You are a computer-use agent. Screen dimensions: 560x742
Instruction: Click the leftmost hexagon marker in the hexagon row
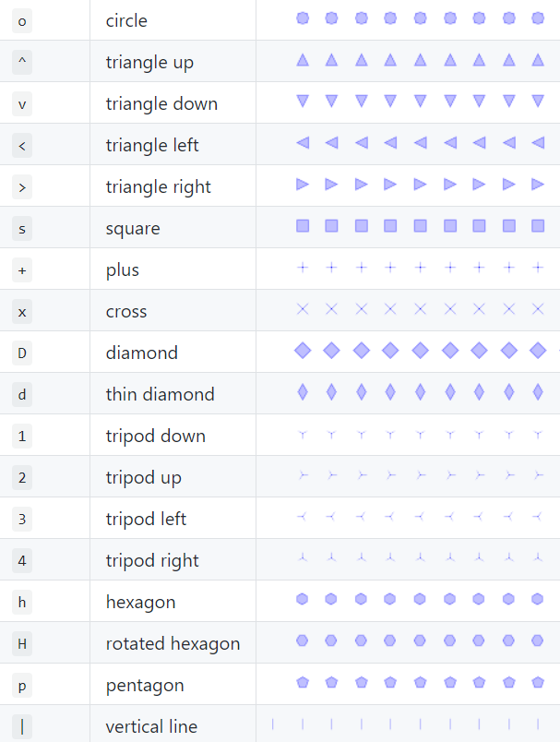pyautogui.click(x=302, y=600)
